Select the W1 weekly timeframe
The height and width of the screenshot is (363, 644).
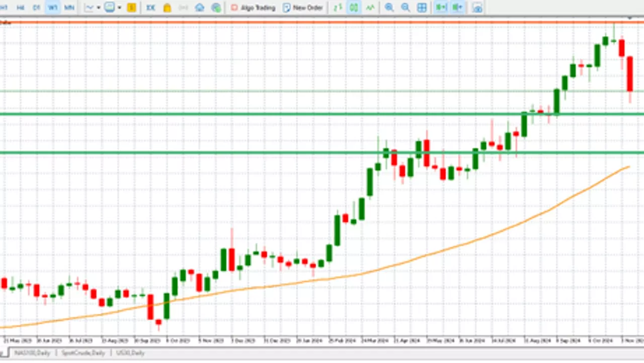52,8
